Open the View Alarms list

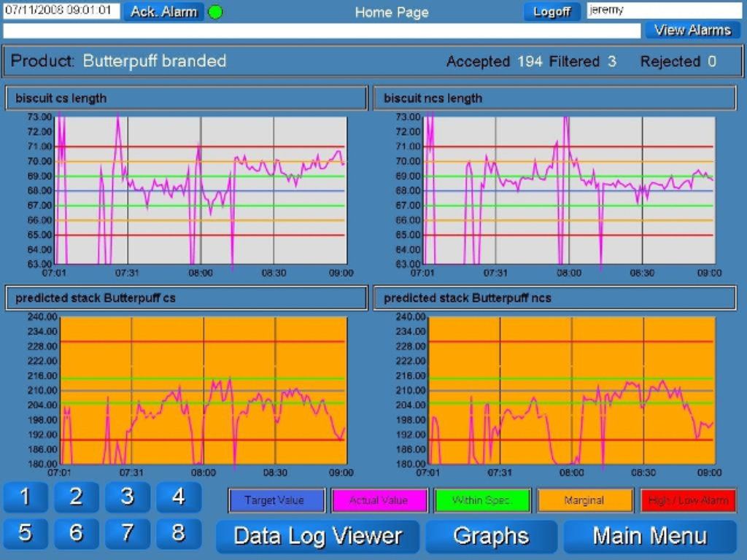coord(692,30)
